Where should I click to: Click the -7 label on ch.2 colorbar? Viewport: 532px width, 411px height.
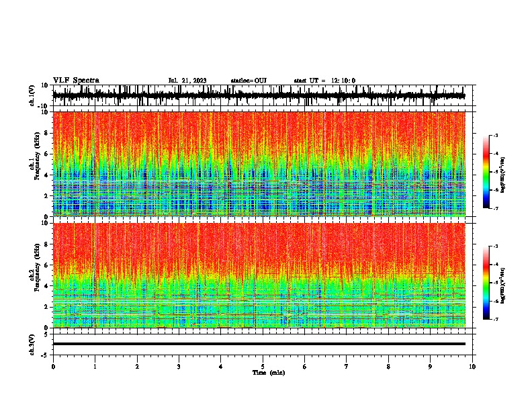pos(496,319)
